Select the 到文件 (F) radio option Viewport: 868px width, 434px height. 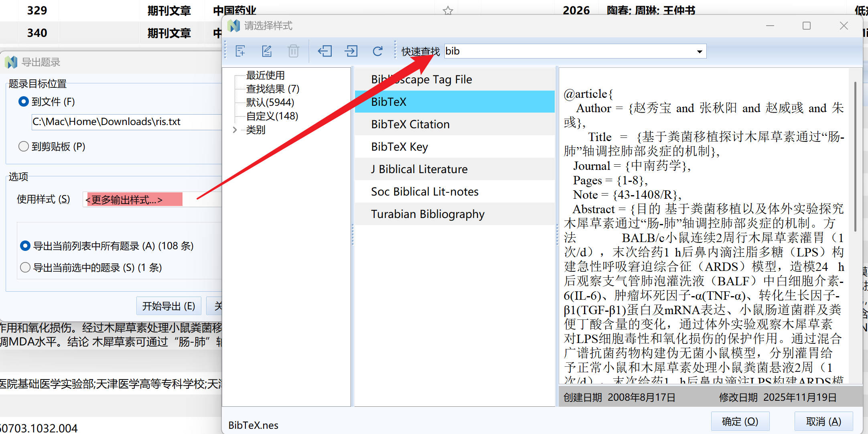pyautogui.click(x=24, y=102)
